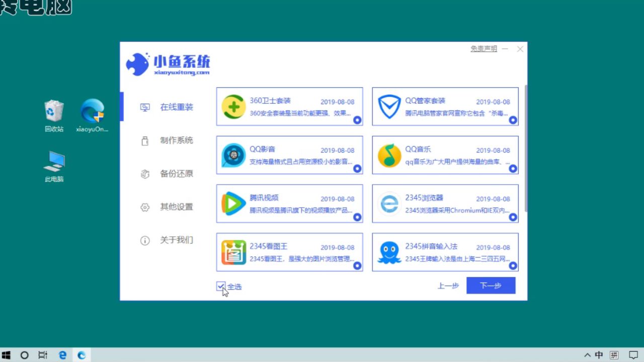The height and width of the screenshot is (362, 644).
Task: Click the 中 language indicator in tray
Action: click(599, 355)
